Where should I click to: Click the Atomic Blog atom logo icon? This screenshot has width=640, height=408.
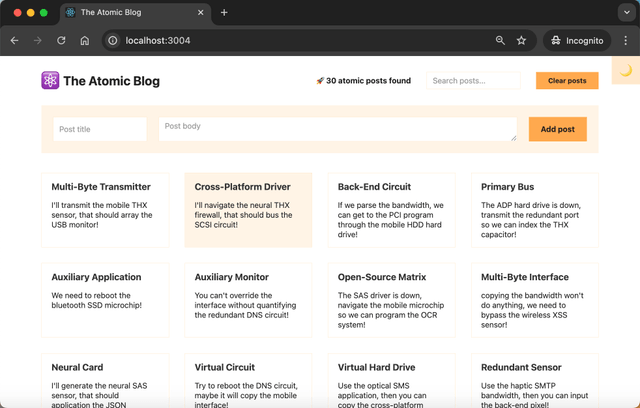tap(50, 81)
